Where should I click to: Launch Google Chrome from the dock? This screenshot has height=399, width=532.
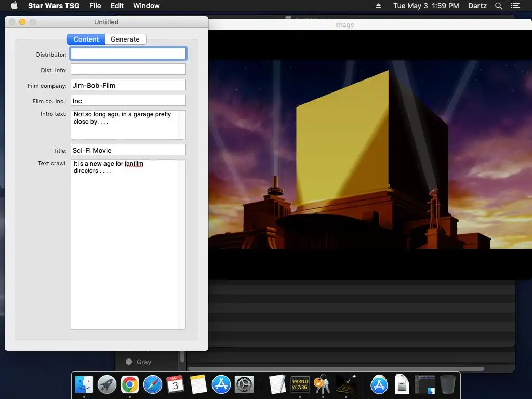[x=129, y=385]
